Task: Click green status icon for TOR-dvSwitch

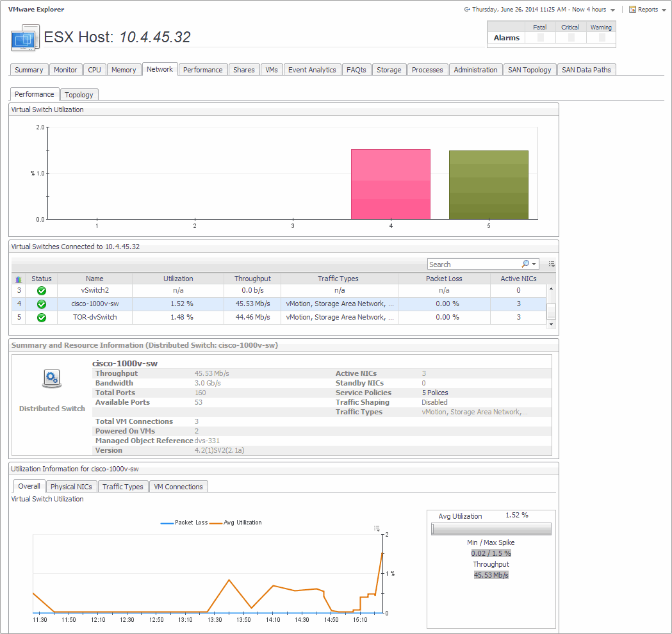Action: point(42,318)
